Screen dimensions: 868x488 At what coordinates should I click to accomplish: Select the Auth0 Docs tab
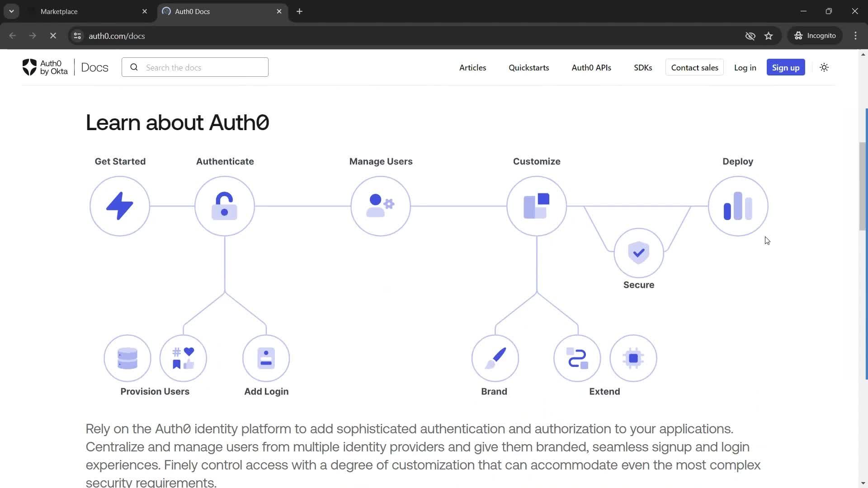click(222, 11)
